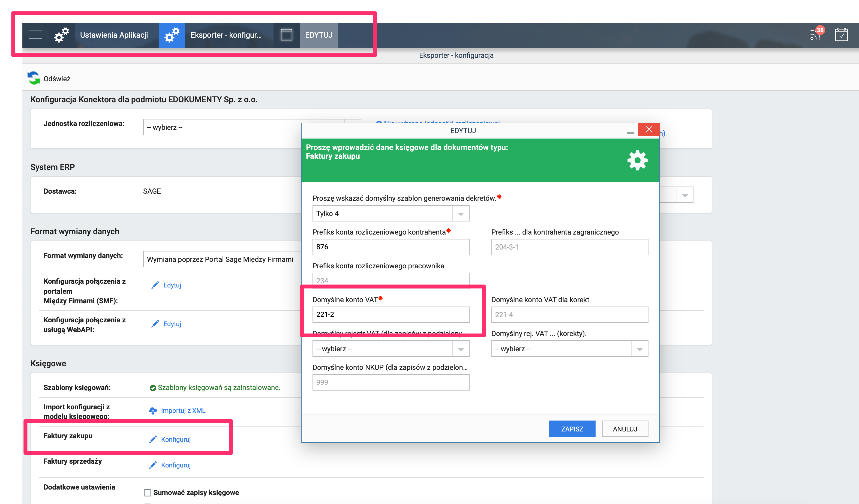Focus Prefiks konta rozliczeniowego pracownika field
Screen dimensions: 859x504
click(x=391, y=280)
